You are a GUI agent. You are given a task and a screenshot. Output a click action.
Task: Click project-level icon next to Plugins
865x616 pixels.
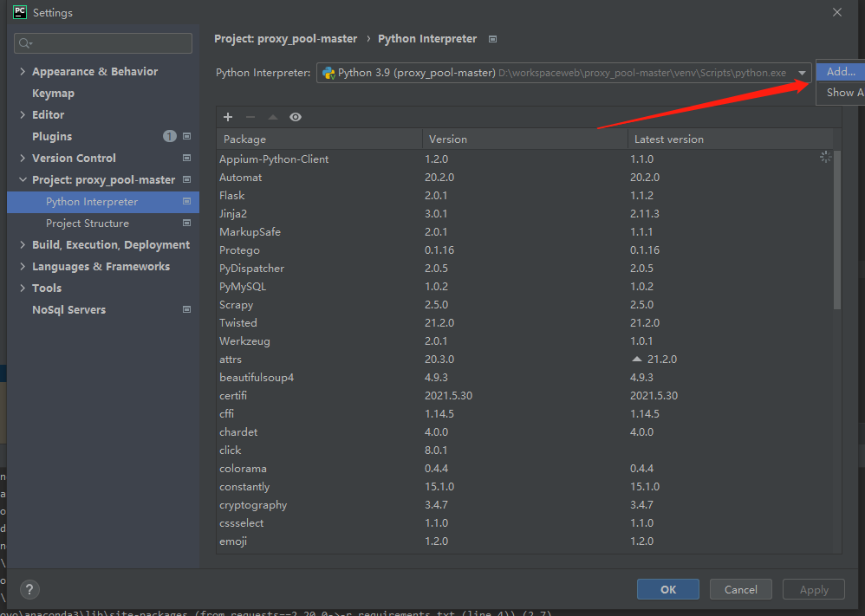[x=186, y=136]
